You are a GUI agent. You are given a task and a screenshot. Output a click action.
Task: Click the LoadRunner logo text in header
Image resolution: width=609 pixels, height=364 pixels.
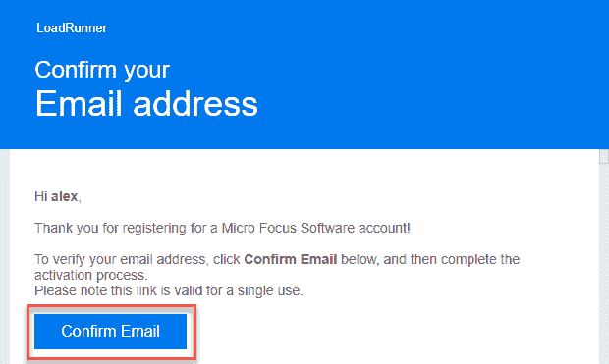pyautogui.click(x=72, y=27)
